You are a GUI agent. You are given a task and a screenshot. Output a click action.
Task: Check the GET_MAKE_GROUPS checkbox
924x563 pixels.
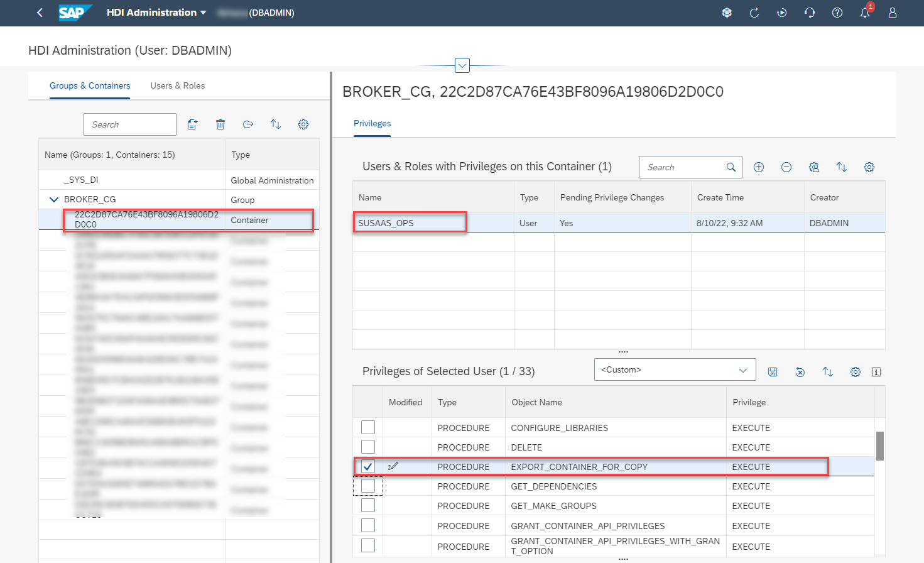(368, 505)
